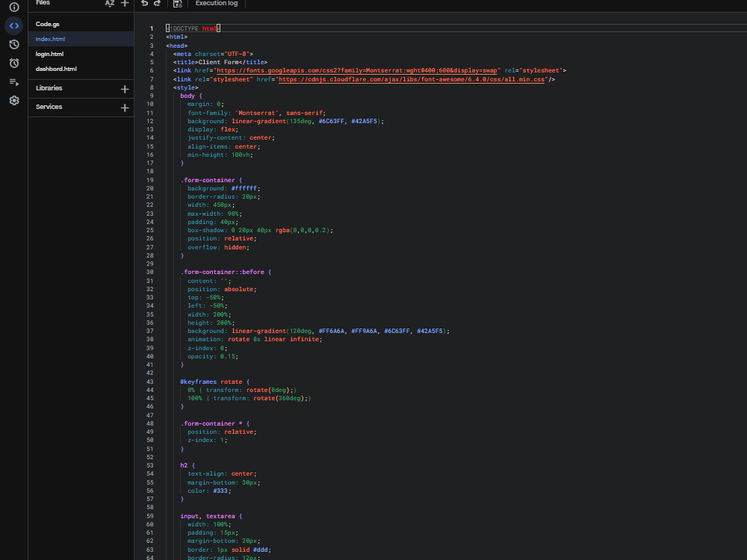Click the 'Montserrat' font-family value
The image size is (747, 560).
[255, 113]
